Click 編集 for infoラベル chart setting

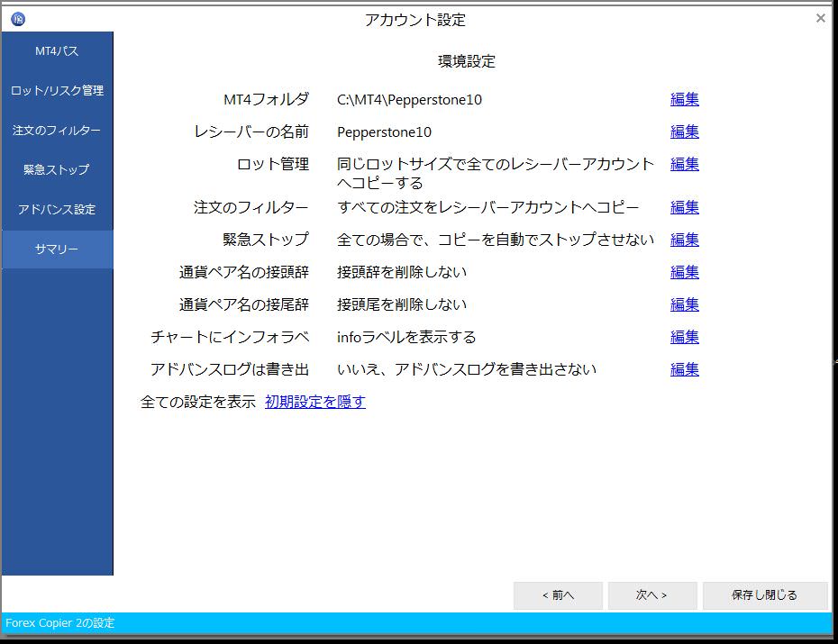pyautogui.click(x=684, y=338)
